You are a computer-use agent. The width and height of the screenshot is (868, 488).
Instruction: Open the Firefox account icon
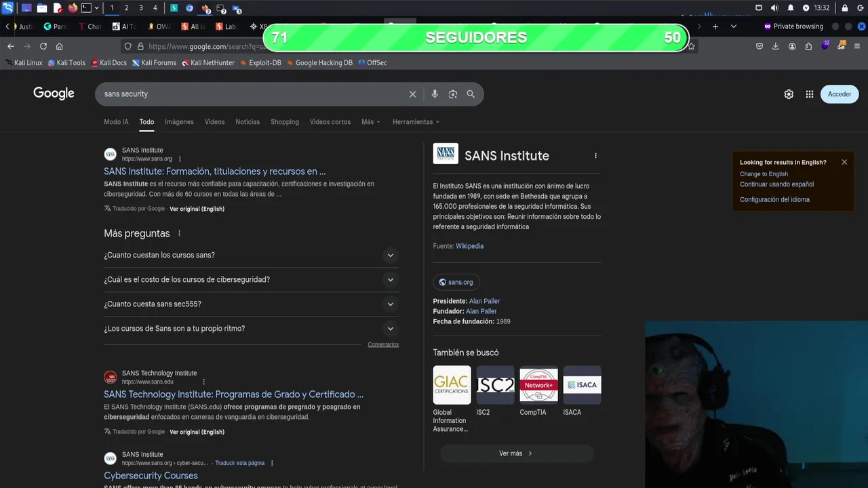(x=792, y=46)
